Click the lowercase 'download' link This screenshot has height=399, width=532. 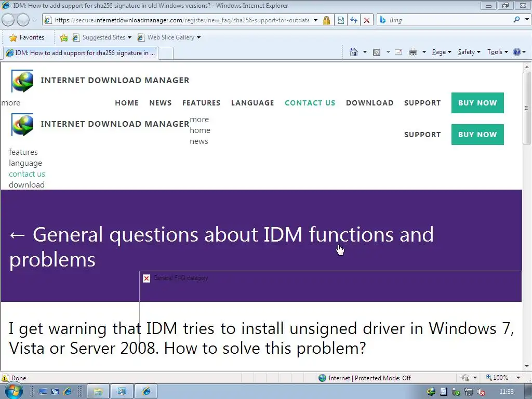pos(26,185)
